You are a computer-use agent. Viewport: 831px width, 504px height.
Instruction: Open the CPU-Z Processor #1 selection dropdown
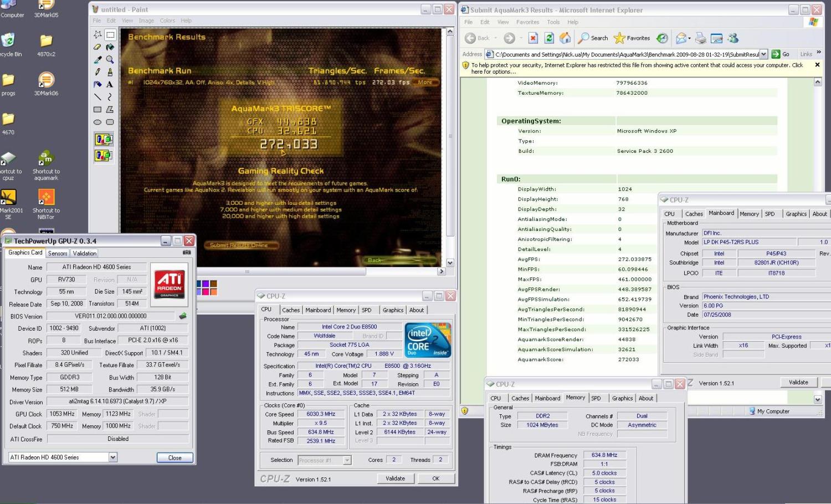point(347,460)
